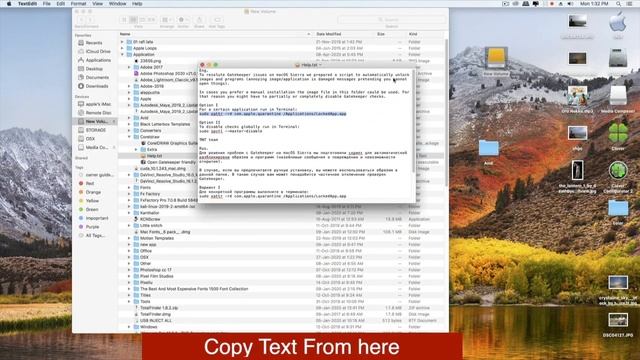Select STORAGE volume in sidebar
Viewport: 640px width, 360px height.
[x=96, y=130]
